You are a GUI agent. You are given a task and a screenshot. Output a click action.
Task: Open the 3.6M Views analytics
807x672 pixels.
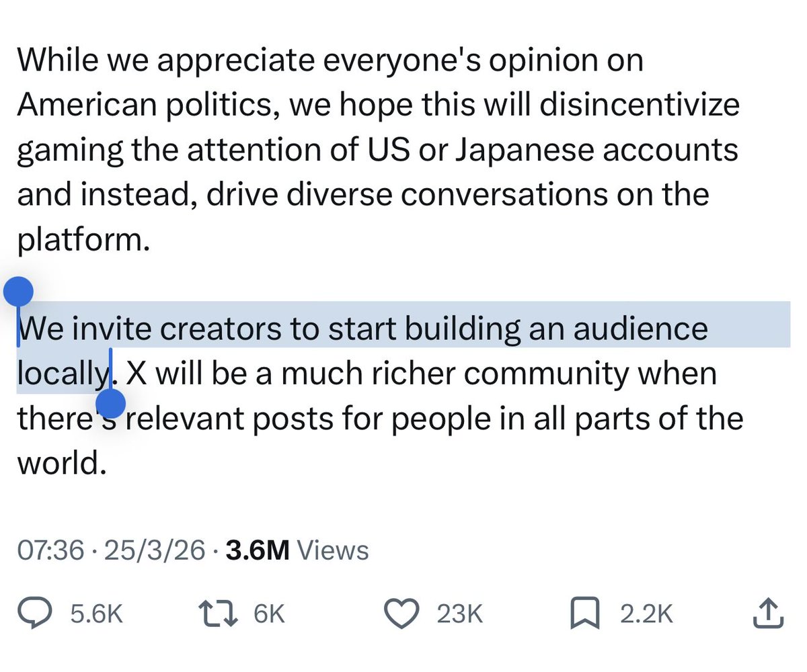click(297, 550)
